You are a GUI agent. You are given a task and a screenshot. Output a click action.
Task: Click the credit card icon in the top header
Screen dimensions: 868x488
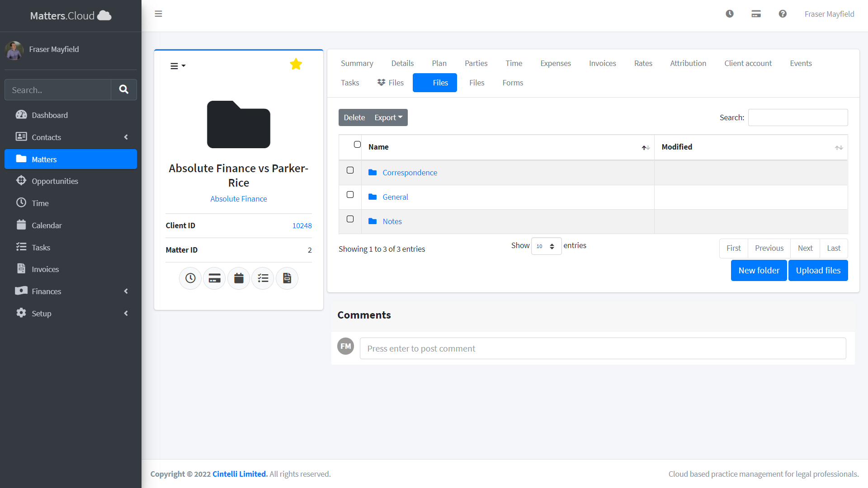point(756,14)
